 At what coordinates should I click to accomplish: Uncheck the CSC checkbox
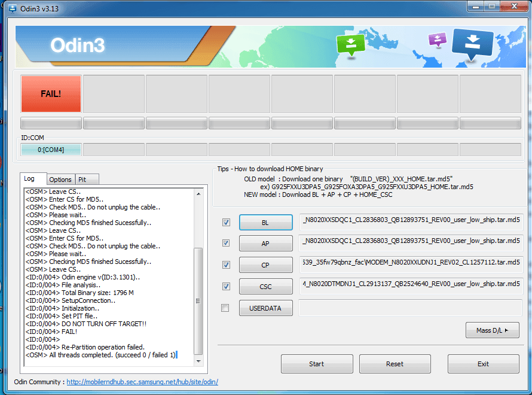(x=226, y=286)
